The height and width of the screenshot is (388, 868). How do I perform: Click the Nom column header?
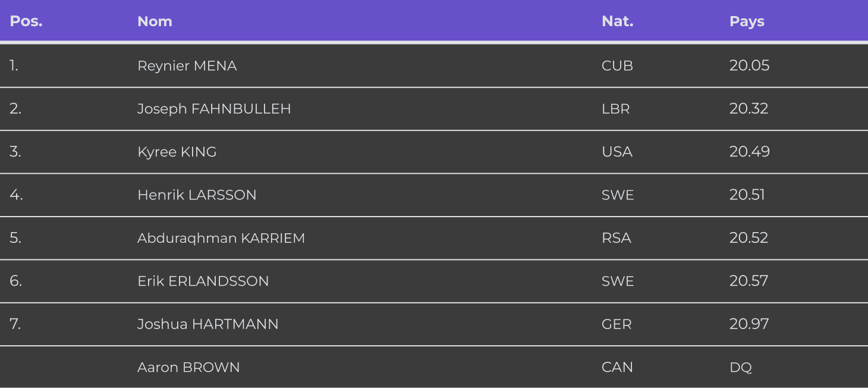pyautogui.click(x=155, y=21)
